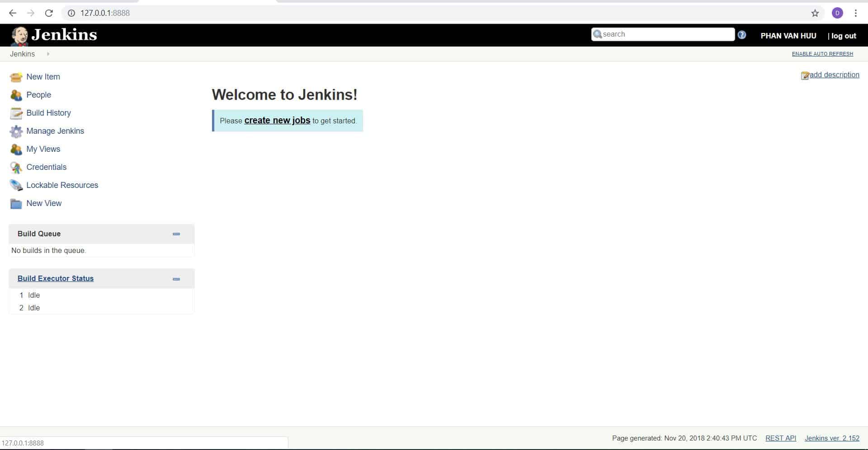Bookmark this page with star icon

[x=815, y=13]
